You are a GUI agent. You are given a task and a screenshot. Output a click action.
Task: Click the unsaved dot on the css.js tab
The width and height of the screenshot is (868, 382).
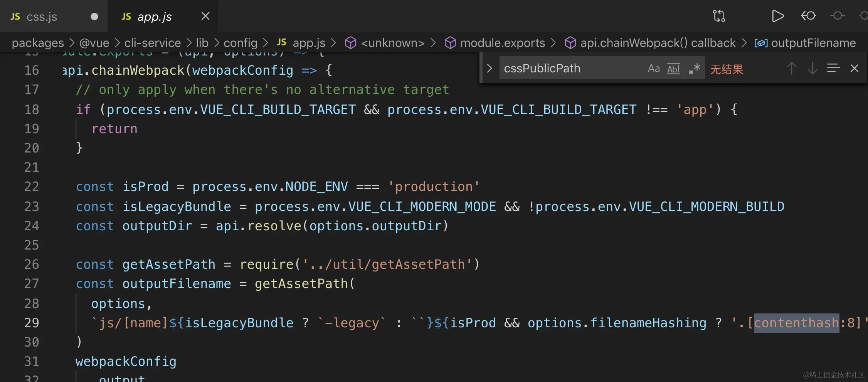(x=94, y=17)
